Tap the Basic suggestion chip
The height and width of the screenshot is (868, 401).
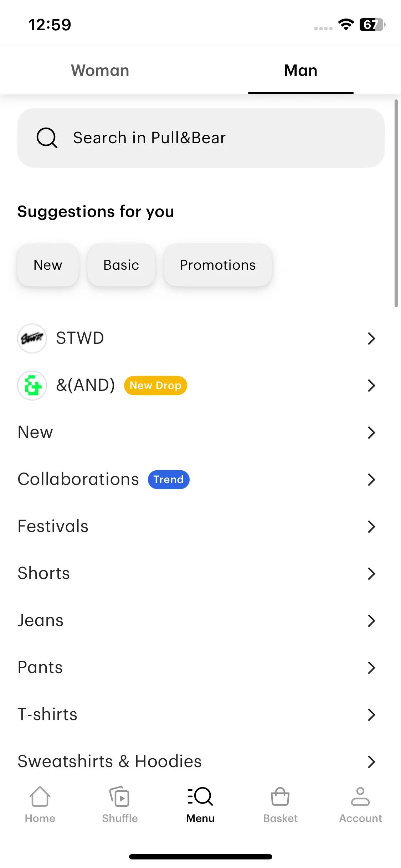point(121,265)
